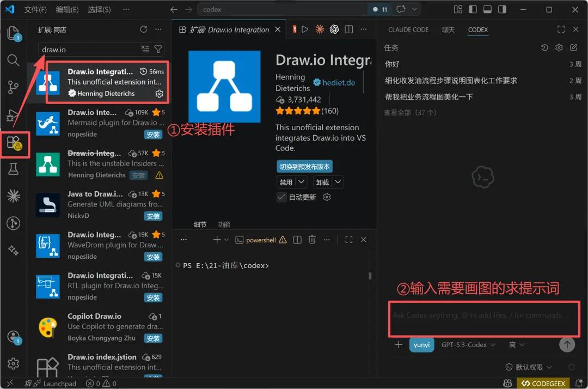The image size is (588, 389).
Task: Open the chat dropdown arrow in title bar
Action: click(414, 9)
